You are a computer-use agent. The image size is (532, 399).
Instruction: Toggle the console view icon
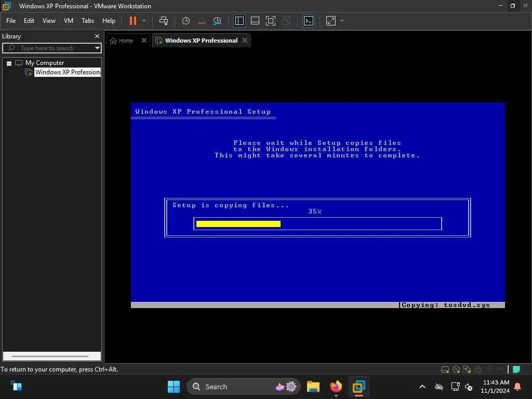click(x=309, y=21)
